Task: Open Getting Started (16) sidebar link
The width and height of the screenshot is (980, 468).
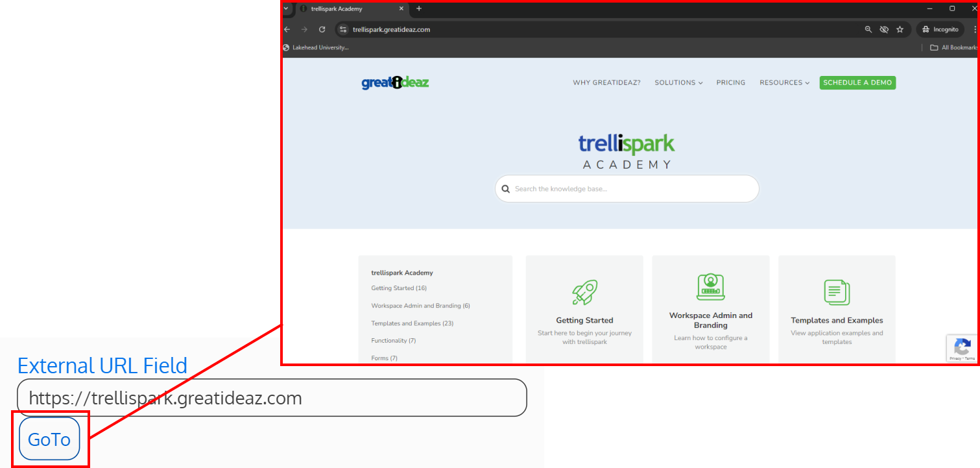Action: point(399,288)
